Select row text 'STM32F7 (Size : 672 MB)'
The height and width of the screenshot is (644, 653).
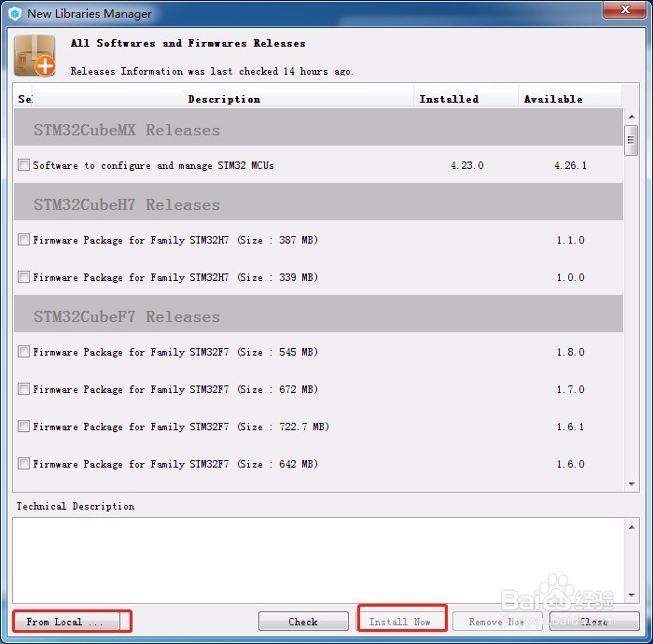click(254, 389)
